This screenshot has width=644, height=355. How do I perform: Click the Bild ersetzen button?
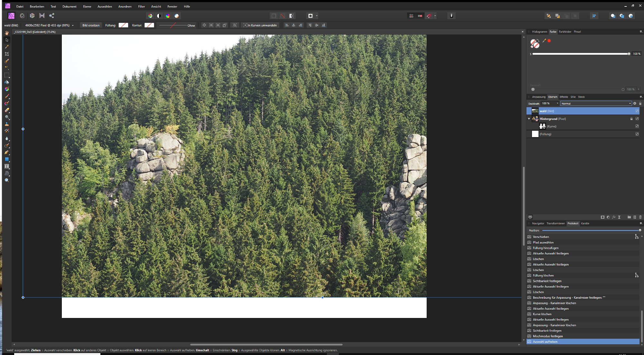click(x=91, y=25)
